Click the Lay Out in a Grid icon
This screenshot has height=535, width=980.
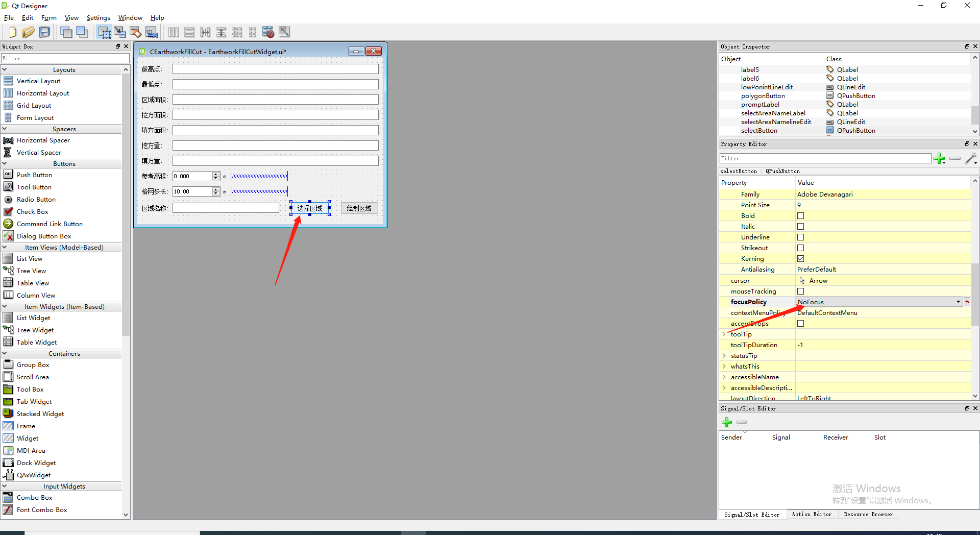pos(237,32)
